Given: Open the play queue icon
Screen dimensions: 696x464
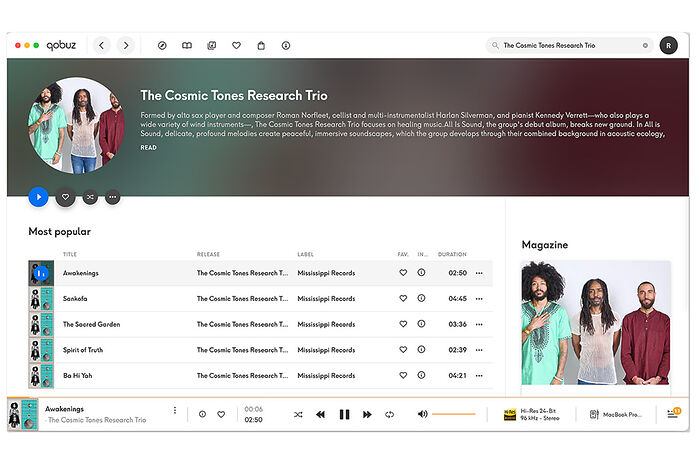Looking at the screenshot, I should pyautogui.click(x=673, y=413).
